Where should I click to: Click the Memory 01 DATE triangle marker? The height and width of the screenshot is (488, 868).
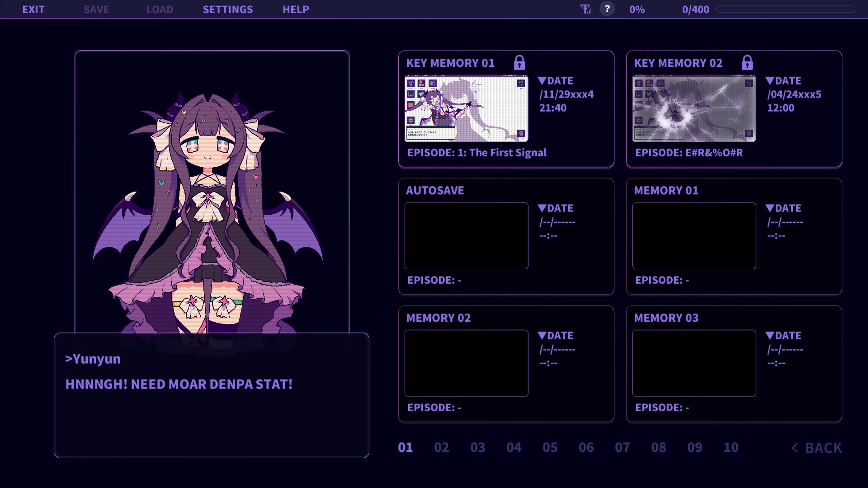click(770, 208)
